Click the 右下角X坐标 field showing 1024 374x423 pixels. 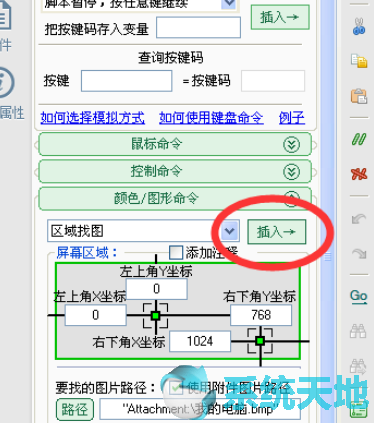click(x=200, y=341)
